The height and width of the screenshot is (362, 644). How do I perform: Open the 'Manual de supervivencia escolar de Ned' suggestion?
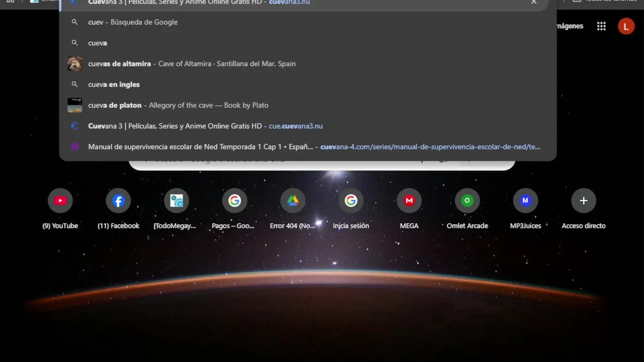[308, 147]
